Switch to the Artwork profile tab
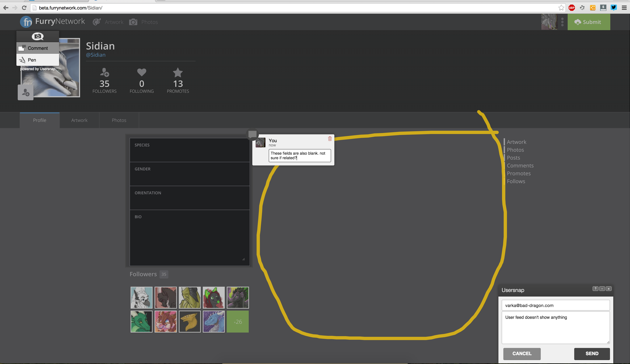Screen dimensions: 630x364 [x=79, y=120]
